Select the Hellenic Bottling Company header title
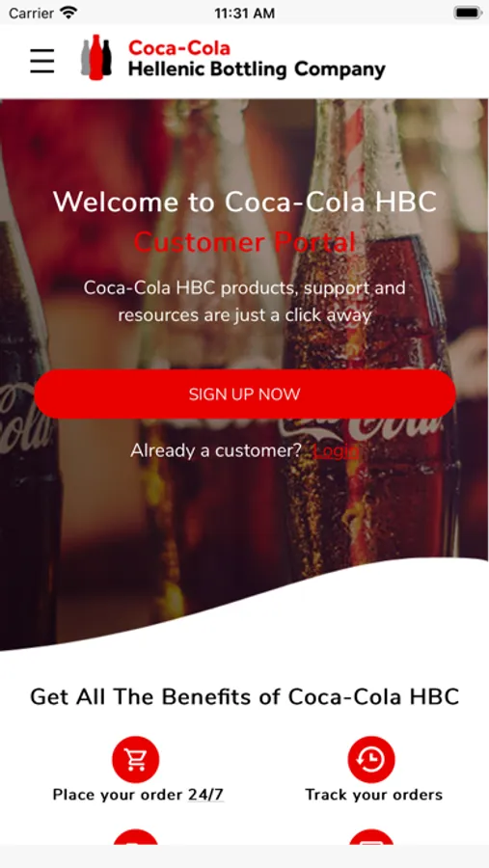 (x=257, y=69)
